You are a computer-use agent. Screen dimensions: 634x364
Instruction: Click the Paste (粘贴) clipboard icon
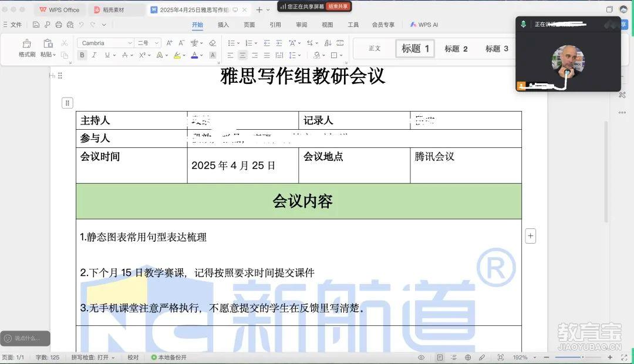click(48, 43)
